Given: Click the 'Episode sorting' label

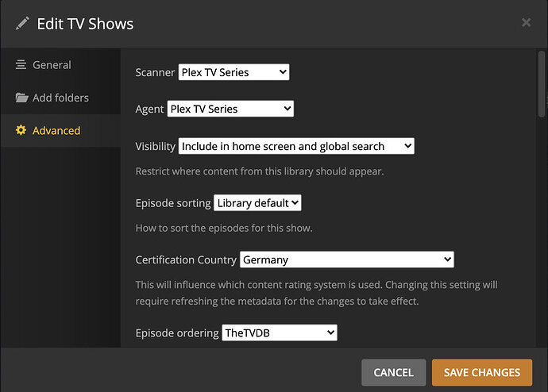Looking at the screenshot, I should tap(173, 203).
